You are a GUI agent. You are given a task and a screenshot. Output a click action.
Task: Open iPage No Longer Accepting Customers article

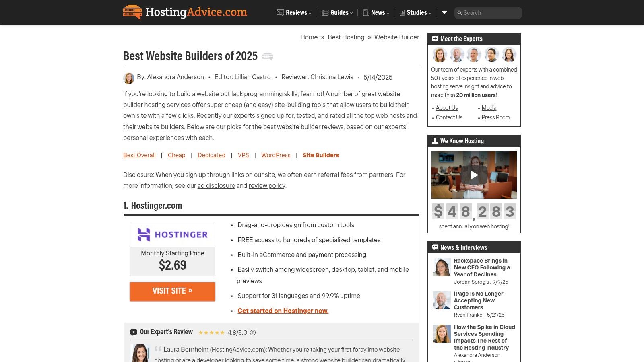tap(479, 300)
